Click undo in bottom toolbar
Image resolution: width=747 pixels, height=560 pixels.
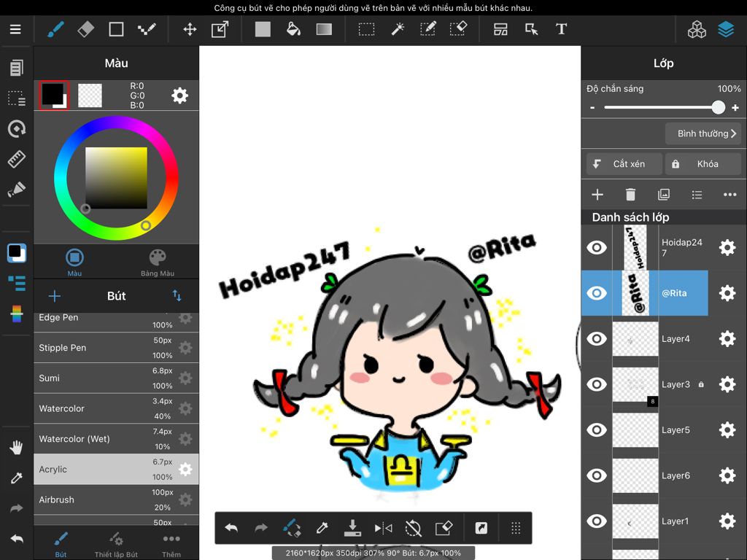231,528
